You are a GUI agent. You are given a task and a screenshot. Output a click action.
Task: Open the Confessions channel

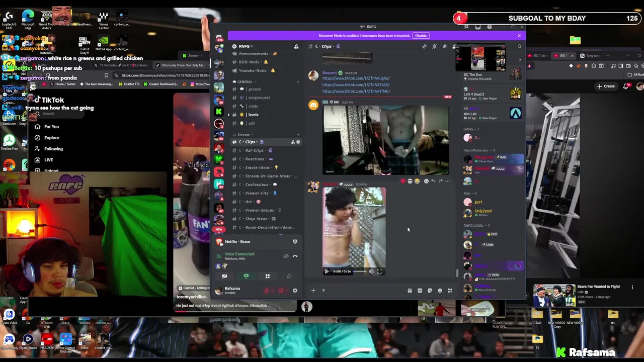click(x=265, y=185)
